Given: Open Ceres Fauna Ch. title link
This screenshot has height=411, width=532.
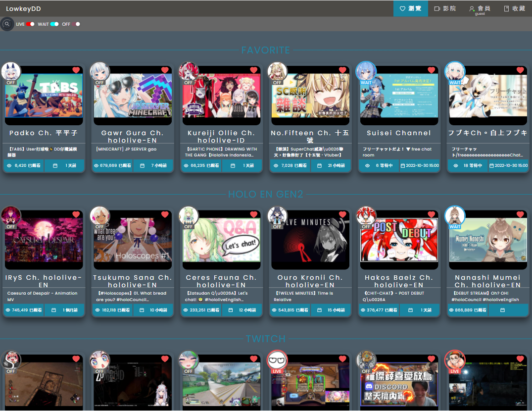Looking at the screenshot, I should pos(222,281).
